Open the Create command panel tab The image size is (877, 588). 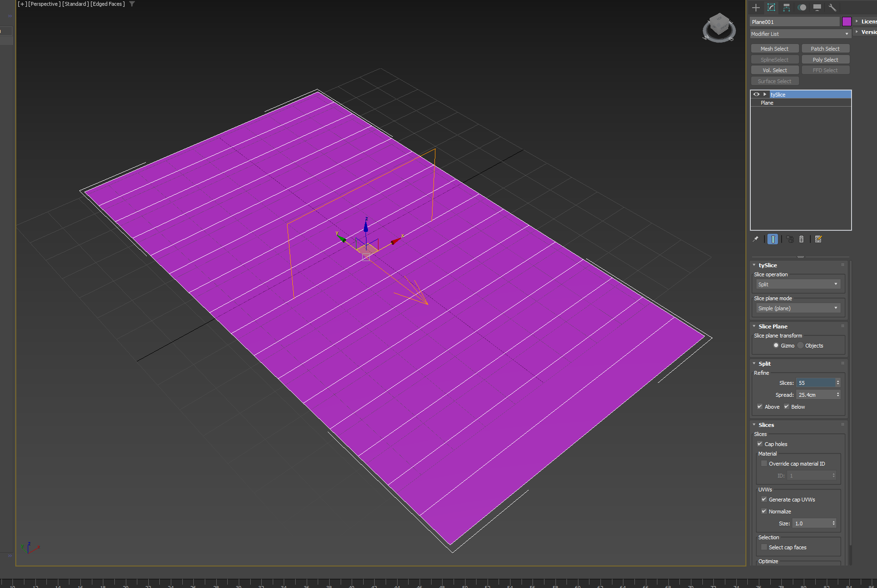pos(756,8)
